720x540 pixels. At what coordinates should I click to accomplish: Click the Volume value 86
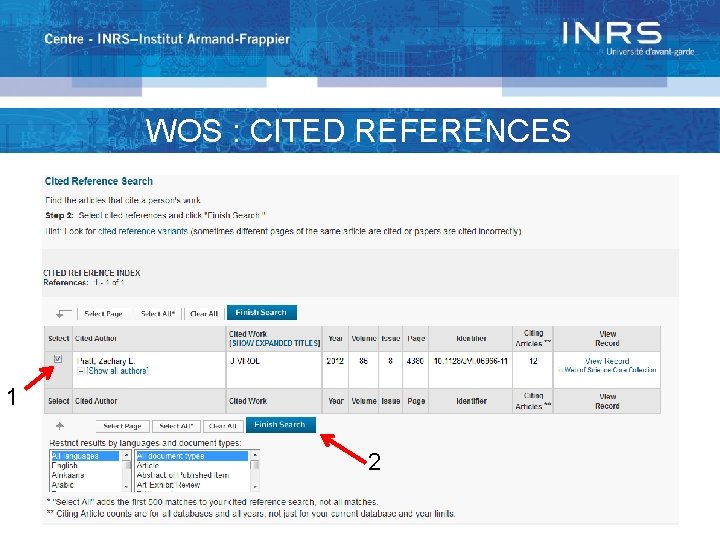[363, 361]
